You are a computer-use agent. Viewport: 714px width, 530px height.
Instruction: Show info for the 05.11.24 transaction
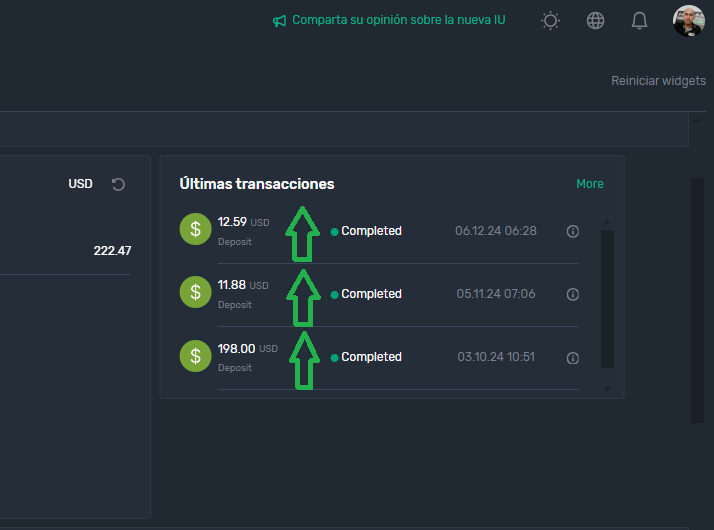[x=573, y=294]
